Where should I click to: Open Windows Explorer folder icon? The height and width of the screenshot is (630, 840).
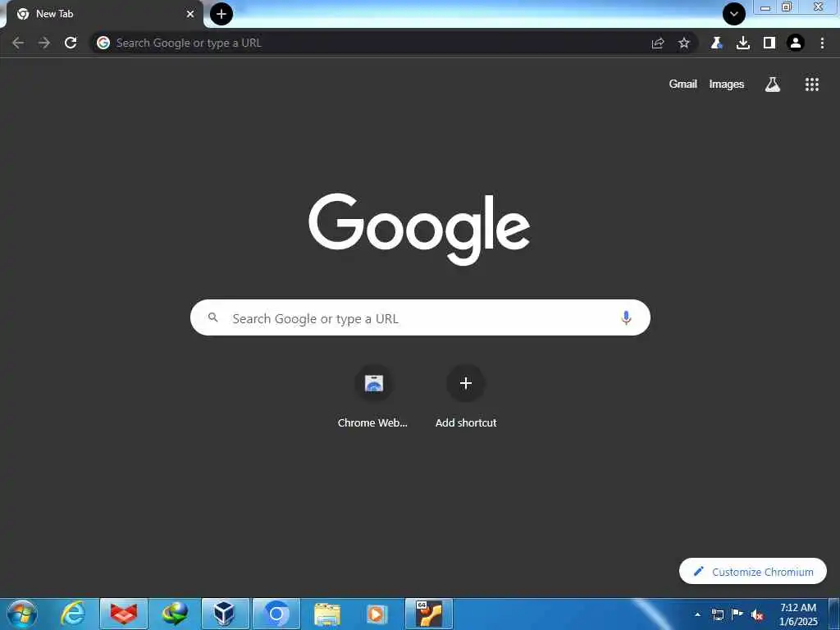point(327,614)
